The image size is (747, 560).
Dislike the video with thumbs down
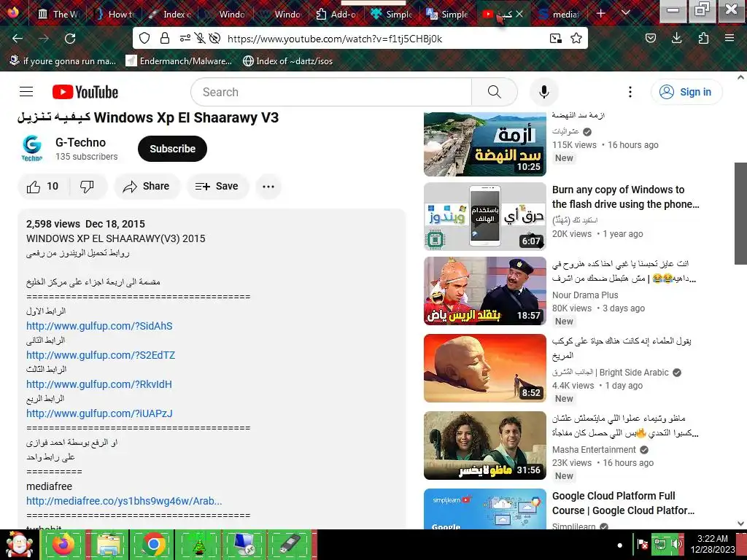coord(88,186)
